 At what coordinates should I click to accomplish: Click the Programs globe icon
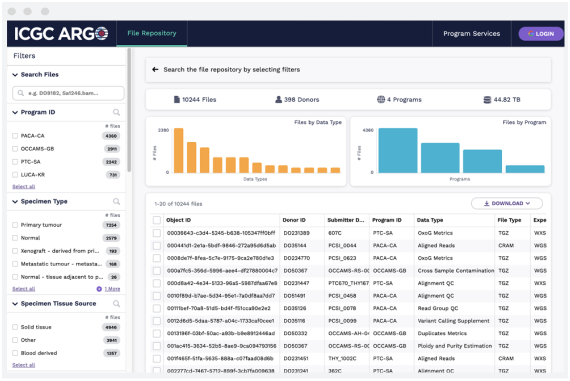coord(381,99)
